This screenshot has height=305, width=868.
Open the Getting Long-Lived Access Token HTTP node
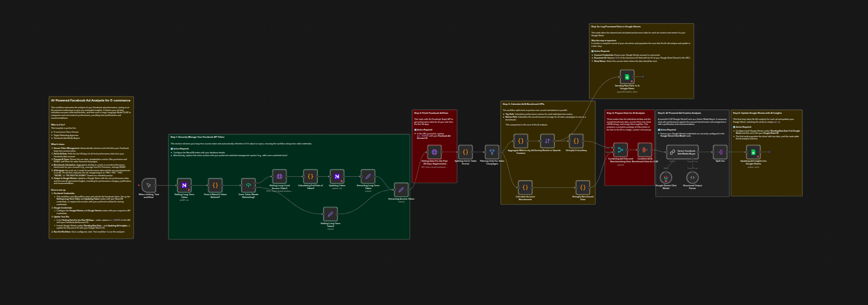279,176
